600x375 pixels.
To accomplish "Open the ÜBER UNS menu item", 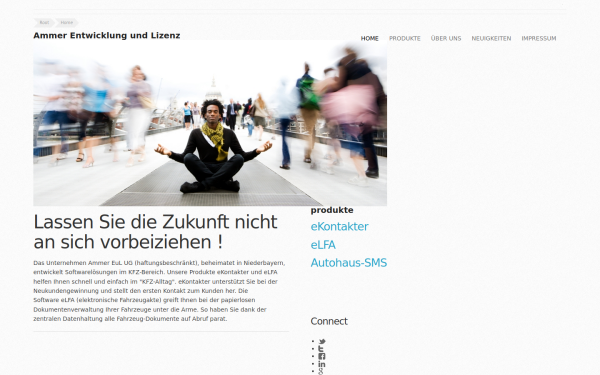I will click(x=446, y=38).
